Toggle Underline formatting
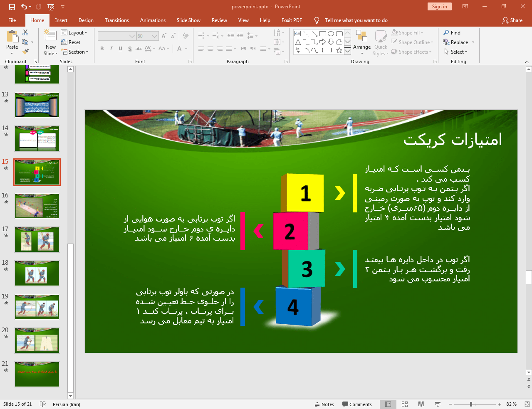532x409 pixels. (x=120, y=49)
